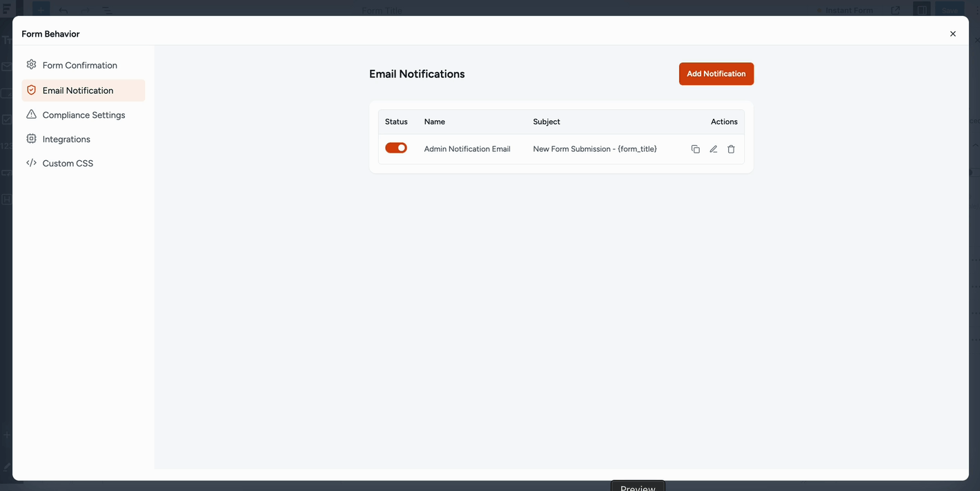Open the external link preview icon near Instant Form

[896, 10]
